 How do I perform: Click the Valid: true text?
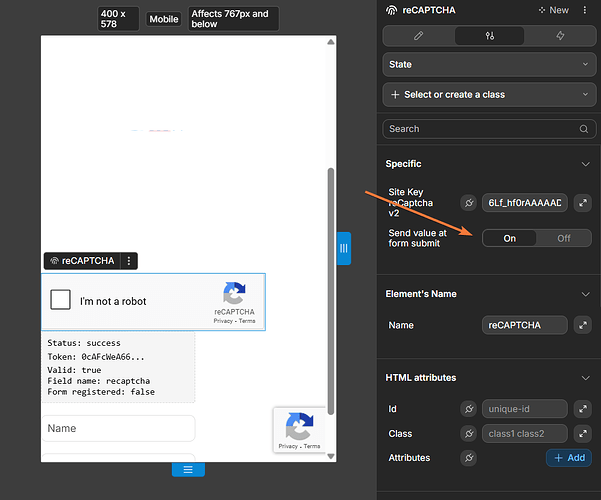(x=74, y=370)
